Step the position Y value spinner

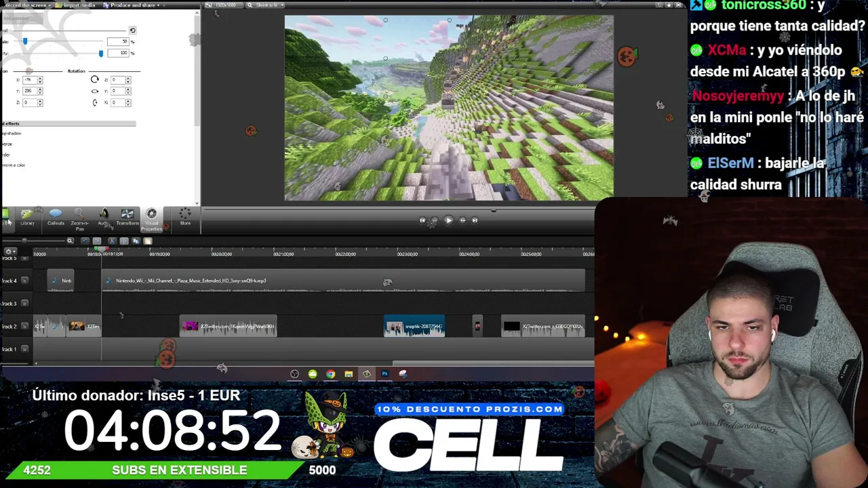40,91
